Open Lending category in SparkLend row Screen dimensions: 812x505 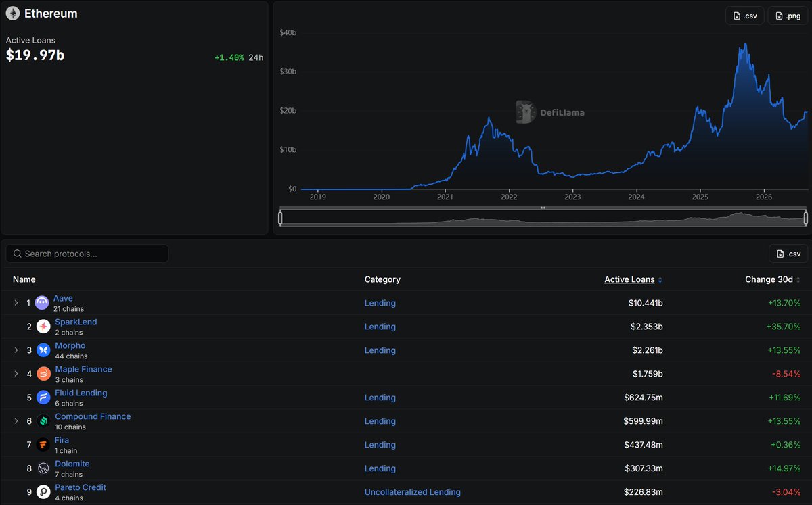[x=380, y=327]
